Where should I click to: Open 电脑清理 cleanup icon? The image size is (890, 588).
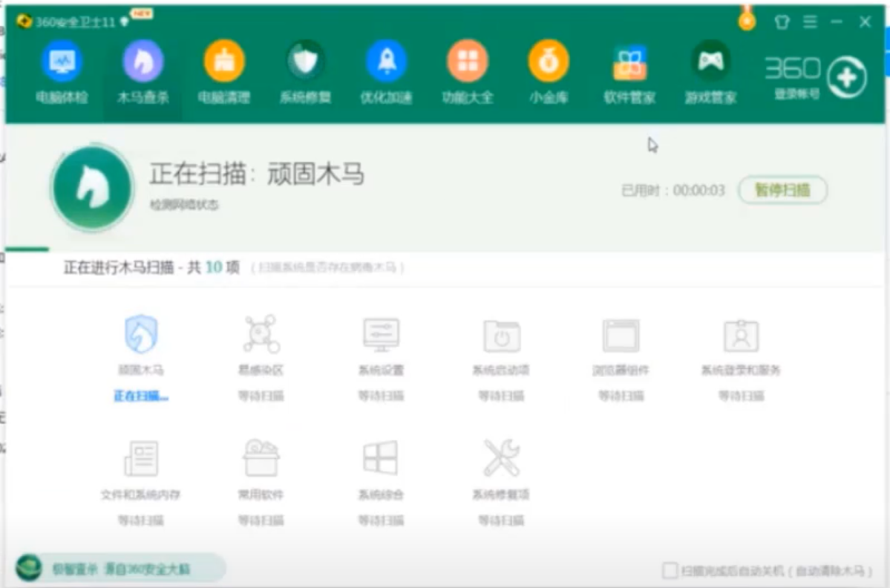pos(224,61)
